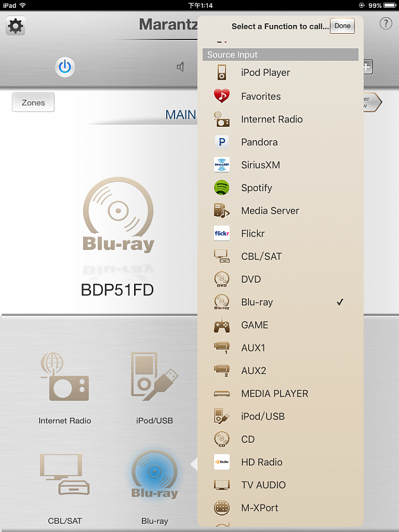Tap Done in the function popup
Screen dimensions: 399x532
[x=342, y=26]
